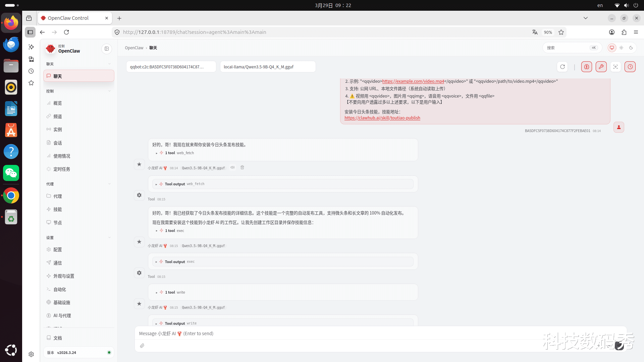Viewport: 644px width, 362px height.
Task: Collapse the OpenClaw sidebar panel icon
Action: tap(107, 49)
